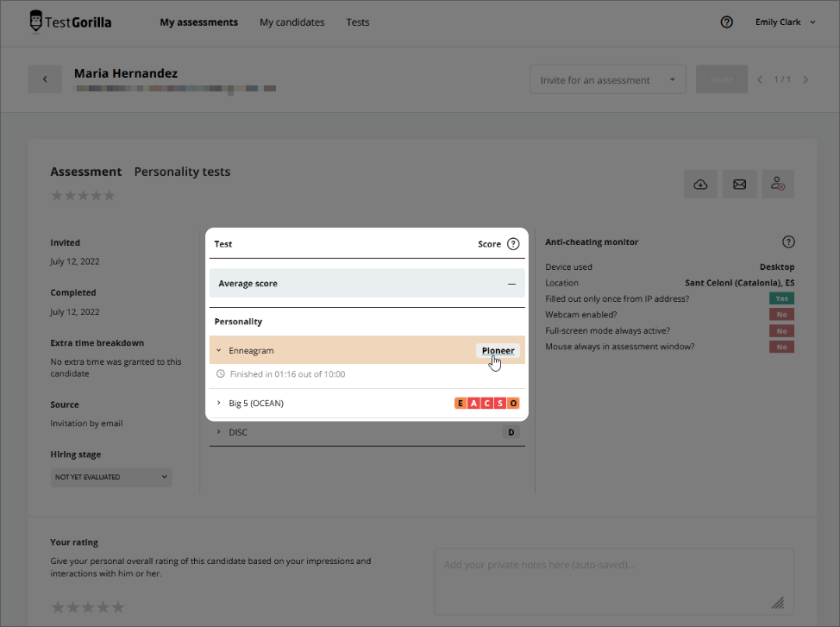Click the 1 / 1 candidate counter
The height and width of the screenshot is (627, 840).
(782, 79)
